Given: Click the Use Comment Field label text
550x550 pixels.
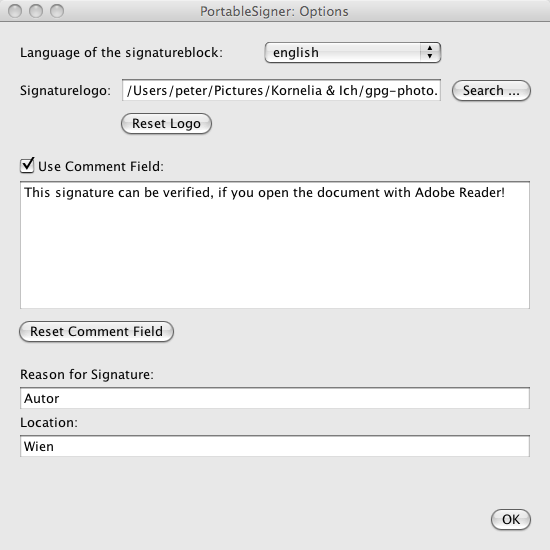Looking at the screenshot, I should click(101, 166).
